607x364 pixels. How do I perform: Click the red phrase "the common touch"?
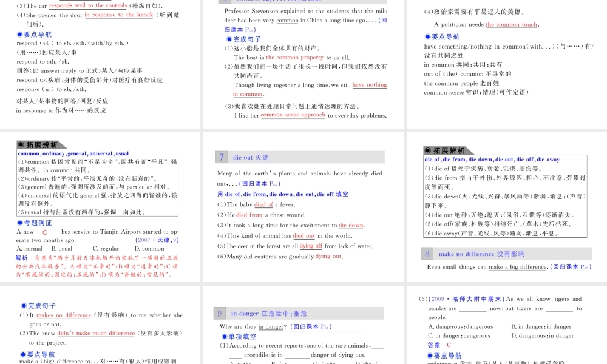[511, 24]
